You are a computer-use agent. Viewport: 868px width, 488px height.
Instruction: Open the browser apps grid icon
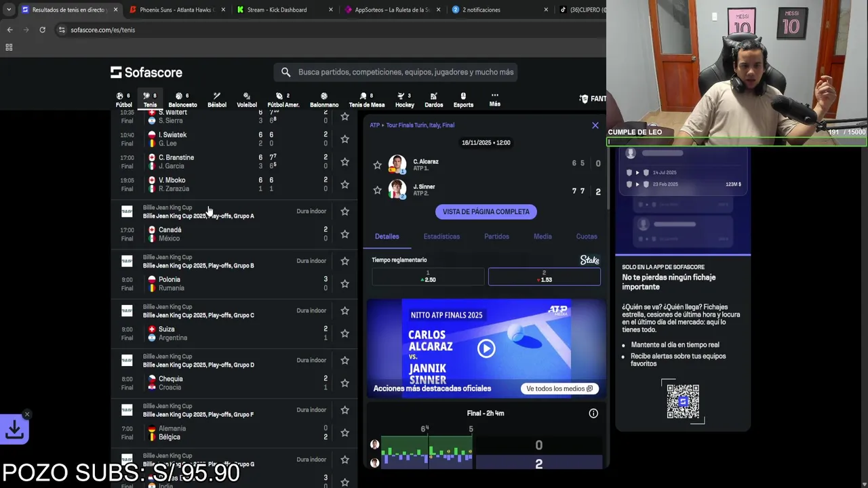pyautogui.click(x=9, y=47)
